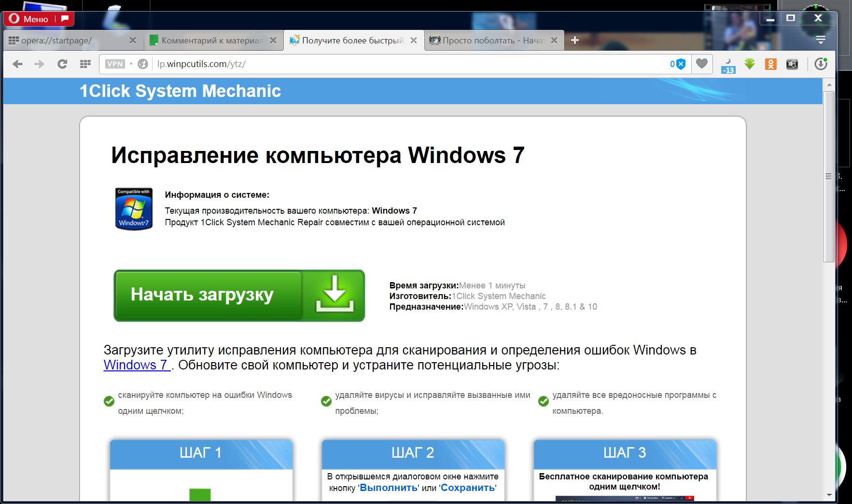The image size is (852, 504).
Task: Close the Комментарий к материалу tab
Action: [273, 41]
